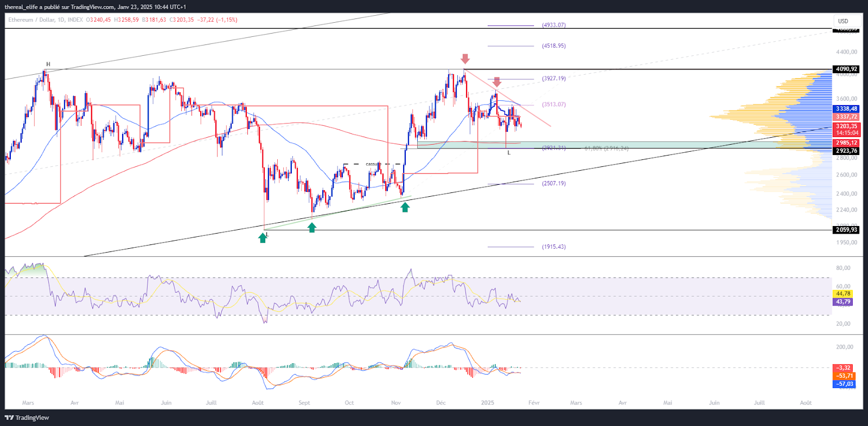Click the yellow 44,78 RSI value label

pos(843,294)
